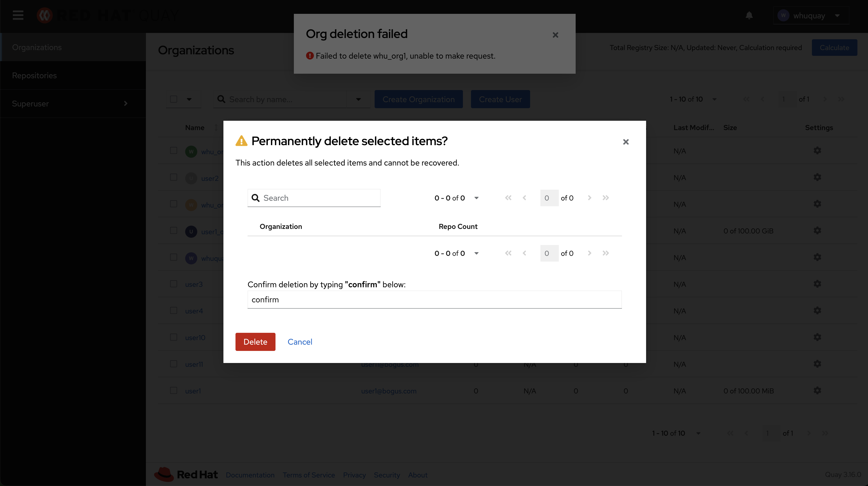This screenshot has width=868, height=486.
Task: Go to next page in modal top pagination
Action: [589, 198]
